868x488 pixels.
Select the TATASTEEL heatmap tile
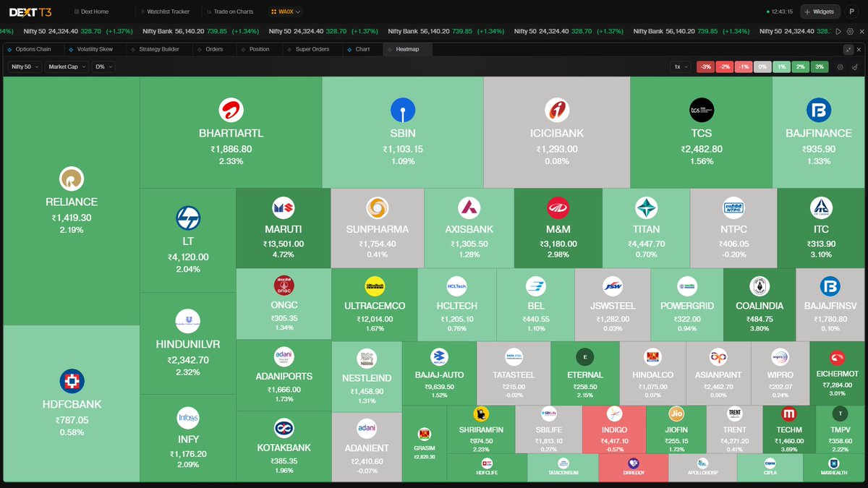pyautogui.click(x=514, y=373)
